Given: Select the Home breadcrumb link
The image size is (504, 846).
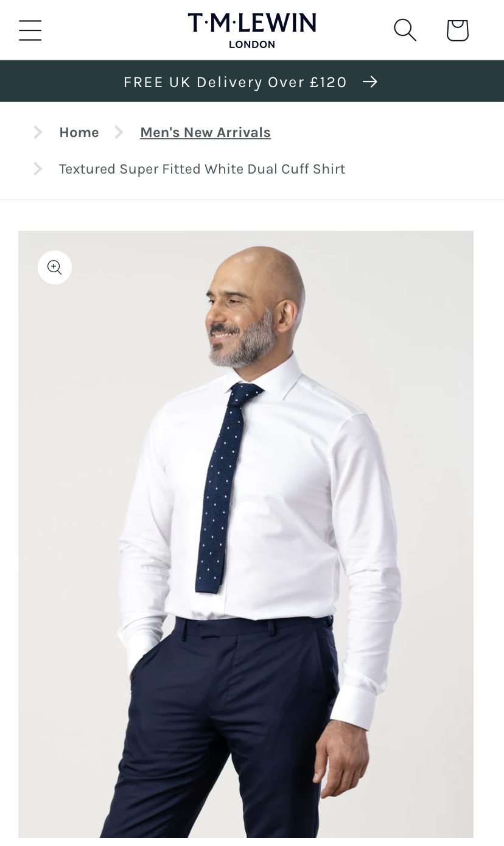Looking at the screenshot, I should [x=79, y=132].
